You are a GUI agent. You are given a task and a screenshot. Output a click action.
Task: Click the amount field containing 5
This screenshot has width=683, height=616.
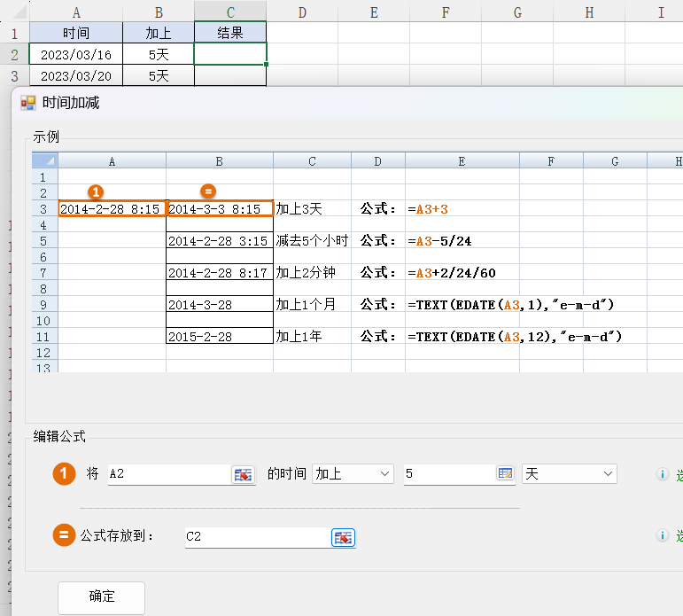448,474
